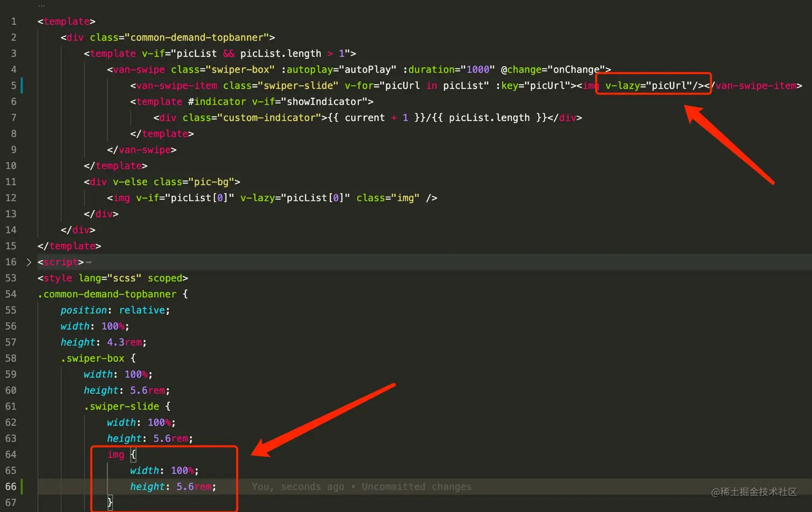Screen dimensions: 812x512
Task: Click the .swiper-slide selector on line 61
Action: pos(121,407)
